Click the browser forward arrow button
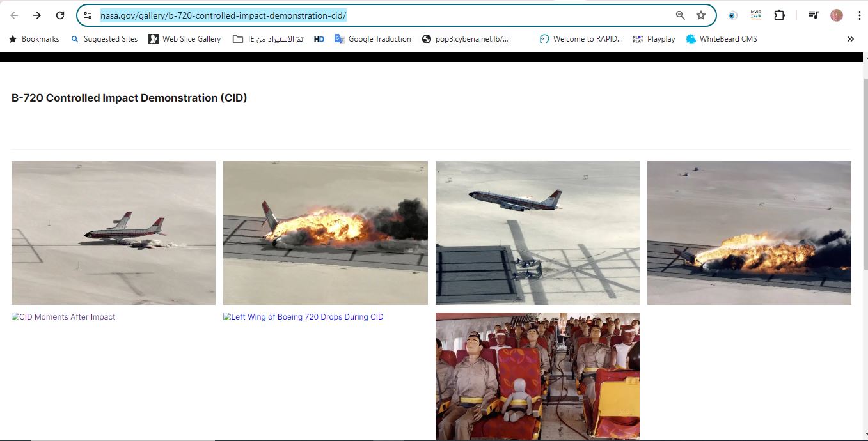Image resolution: width=868 pixels, height=441 pixels. click(x=37, y=15)
